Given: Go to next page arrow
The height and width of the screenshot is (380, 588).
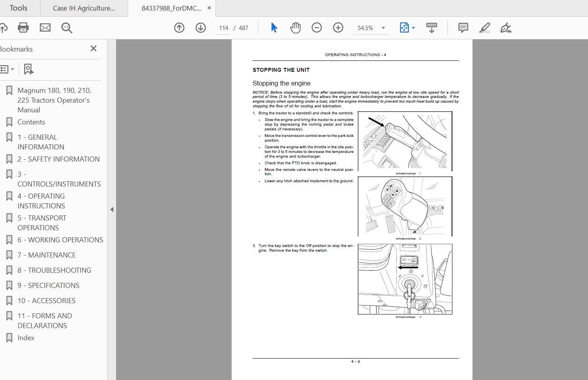Looking at the screenshot, I should (x=201, y=28).
